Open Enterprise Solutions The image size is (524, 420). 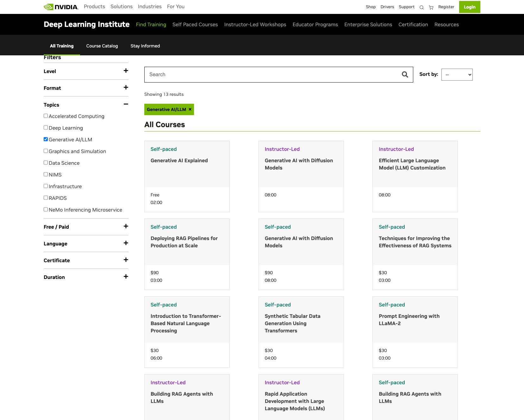[x=368, y=24]
